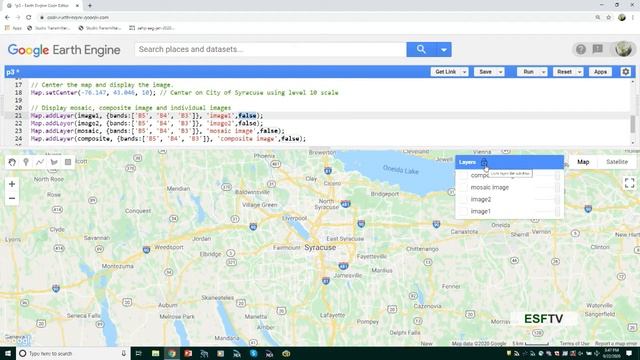Go back in browser history

pos(7,18)
